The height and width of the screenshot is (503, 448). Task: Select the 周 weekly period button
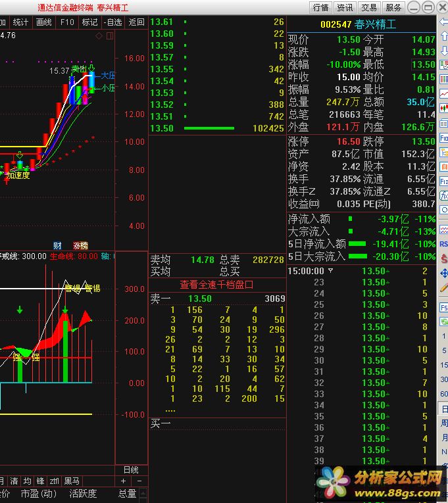pos(444,423)
